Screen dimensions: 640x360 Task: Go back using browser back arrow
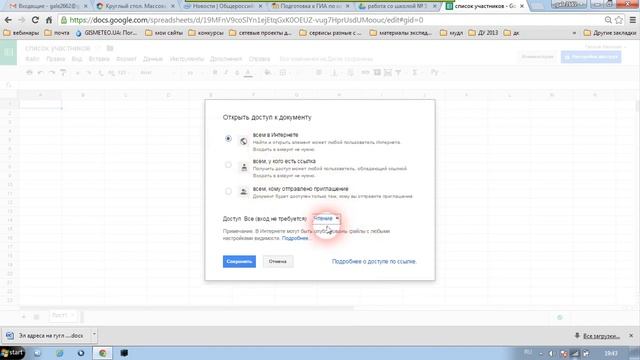8,20
